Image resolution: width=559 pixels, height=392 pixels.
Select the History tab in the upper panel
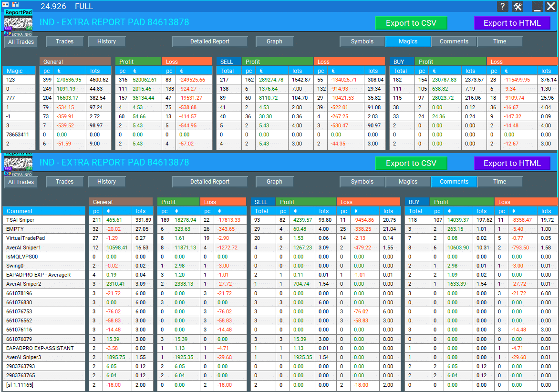click(x=106, y=41)
